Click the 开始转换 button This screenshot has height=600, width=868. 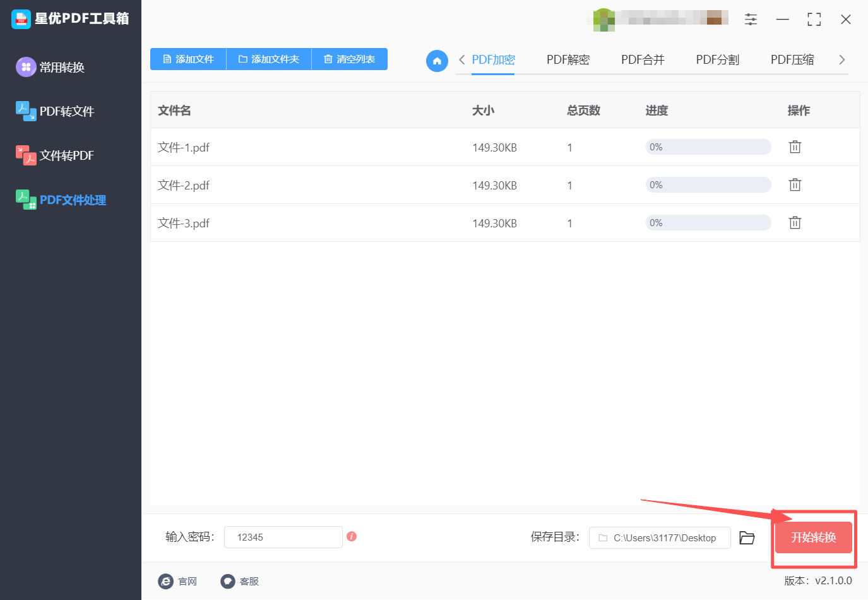click(814, 537)
